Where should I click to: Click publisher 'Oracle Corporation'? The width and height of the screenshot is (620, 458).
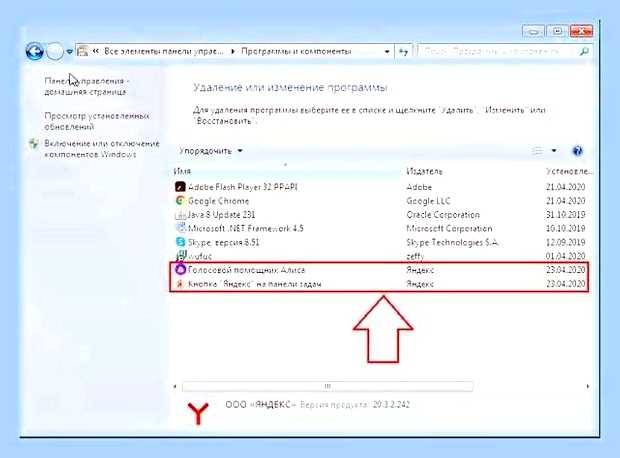(443, 215)
